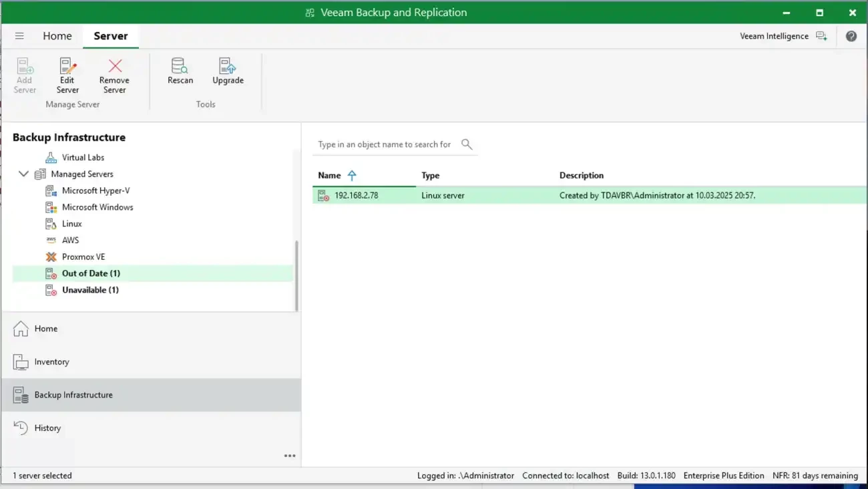This screenshot has width=868, height=489.
Task: Click the Linux server type cell
Action: coord(443,196)
